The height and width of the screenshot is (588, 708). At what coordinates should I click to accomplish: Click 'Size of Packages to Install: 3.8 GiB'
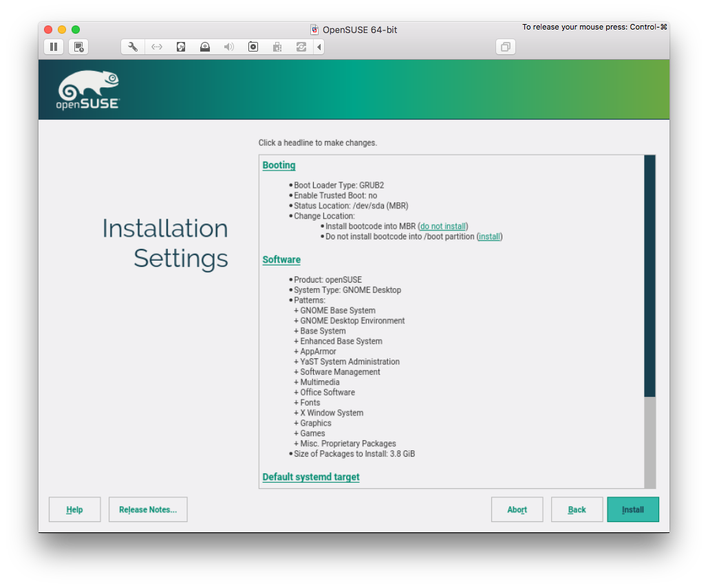tap(354, 453)
